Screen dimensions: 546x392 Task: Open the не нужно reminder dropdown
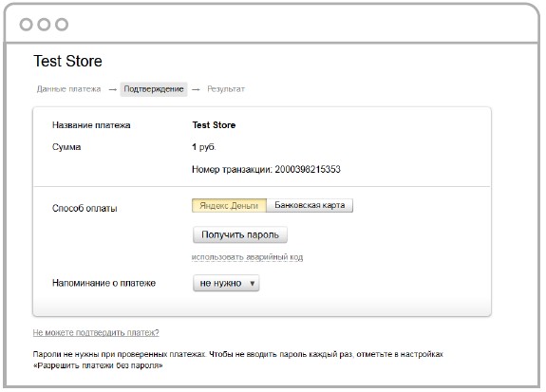point(226,283)
